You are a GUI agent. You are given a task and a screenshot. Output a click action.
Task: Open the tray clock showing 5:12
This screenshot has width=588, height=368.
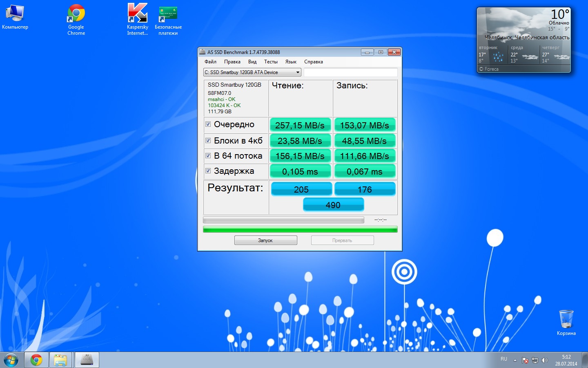pyautogui.click(x=566, y=360)
